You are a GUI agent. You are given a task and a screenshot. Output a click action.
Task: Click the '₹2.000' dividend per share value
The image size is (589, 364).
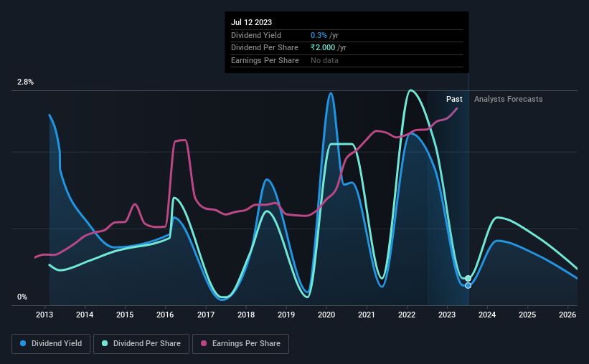tap(323, 48)
